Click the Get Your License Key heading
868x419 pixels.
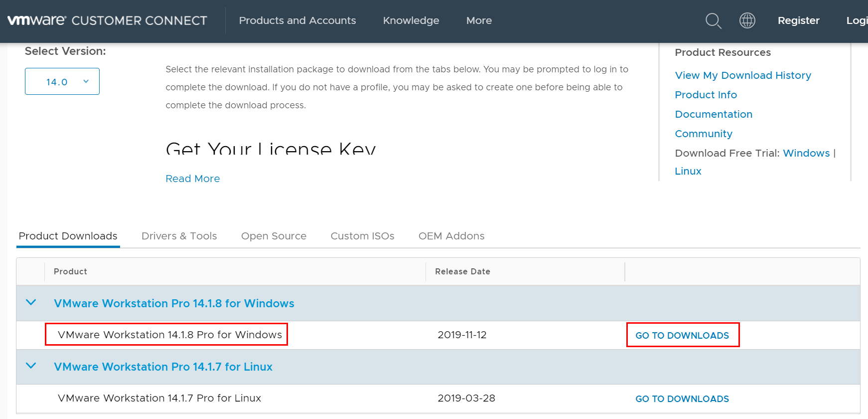271,148
